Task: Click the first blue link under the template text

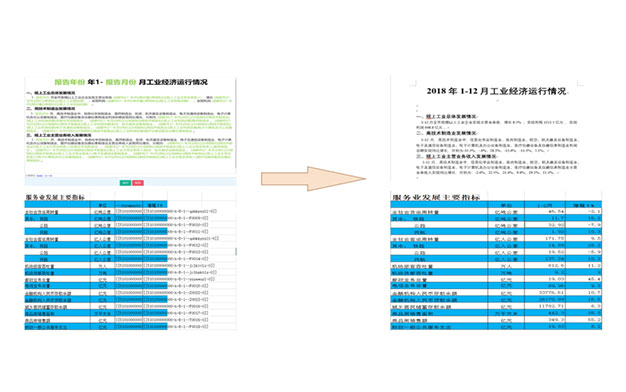Action: 39,175
